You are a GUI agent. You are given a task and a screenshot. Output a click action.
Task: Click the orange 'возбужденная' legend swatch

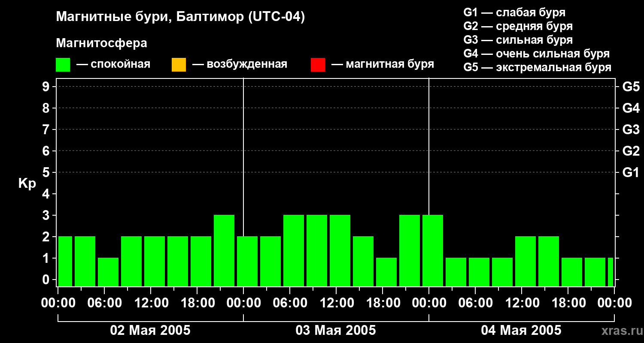pos(179,65)
